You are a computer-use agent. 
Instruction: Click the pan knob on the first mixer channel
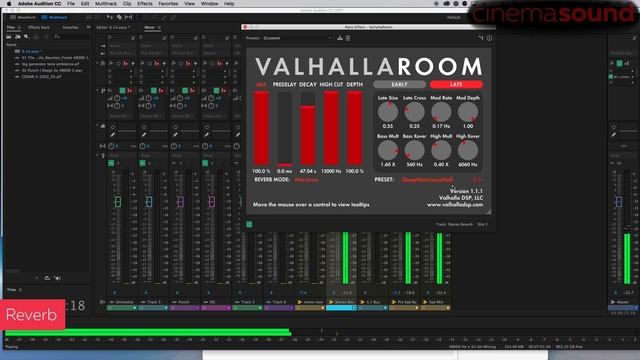point(111,146)
